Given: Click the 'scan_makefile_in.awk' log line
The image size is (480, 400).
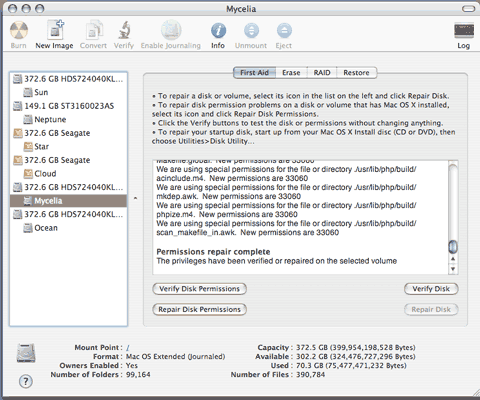Looking at the screenshot, I should pyautogui.click(x=248, y=232).
